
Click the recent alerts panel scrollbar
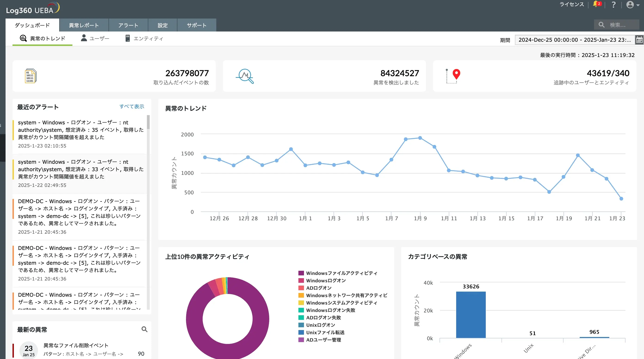tap(148, 122)
